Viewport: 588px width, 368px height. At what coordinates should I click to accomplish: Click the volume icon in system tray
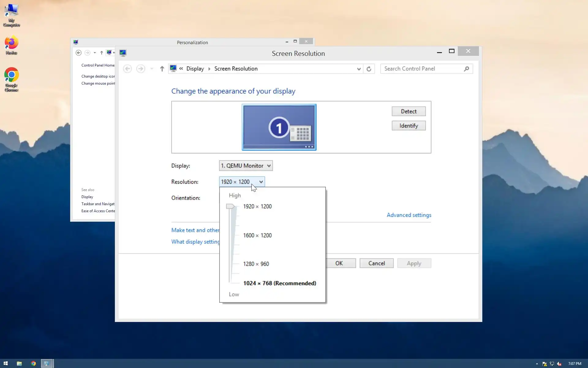tap(559, 364)
